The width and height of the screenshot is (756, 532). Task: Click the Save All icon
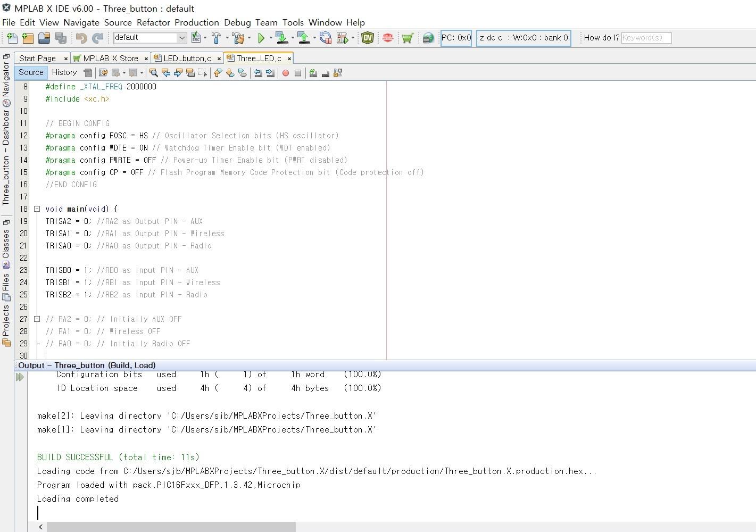click(x=61, y=38)
